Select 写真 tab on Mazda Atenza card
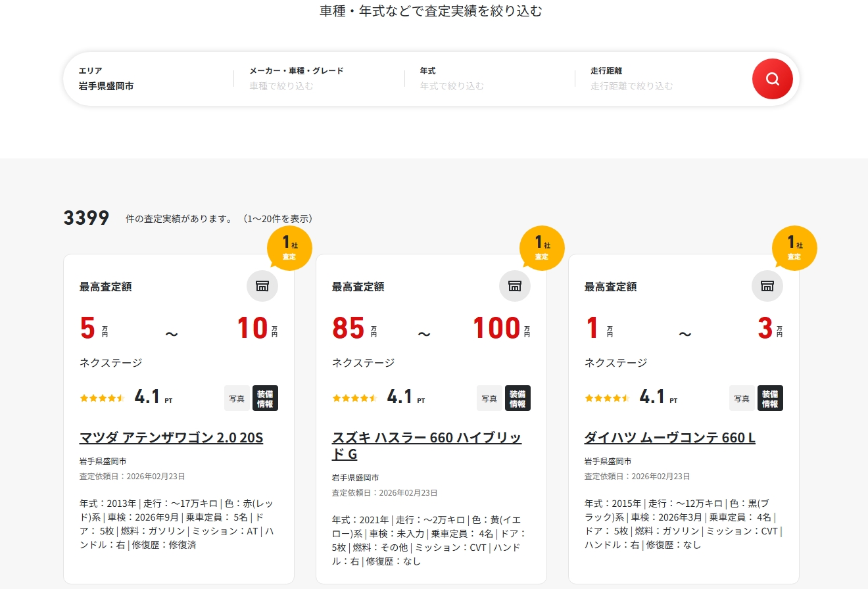Image resolution: width=868 pixels, height=589 pixels. pyautogui.click(x=237, y=398)
